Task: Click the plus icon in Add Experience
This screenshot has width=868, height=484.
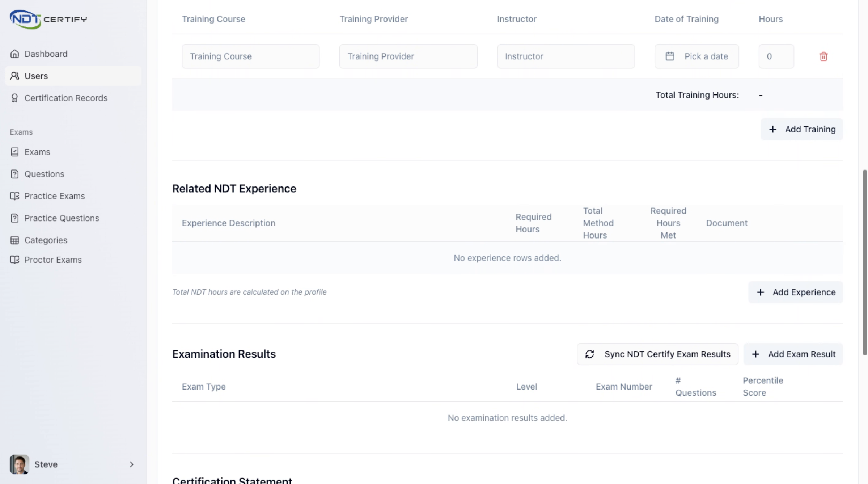Action: click(x=760, y=292)
